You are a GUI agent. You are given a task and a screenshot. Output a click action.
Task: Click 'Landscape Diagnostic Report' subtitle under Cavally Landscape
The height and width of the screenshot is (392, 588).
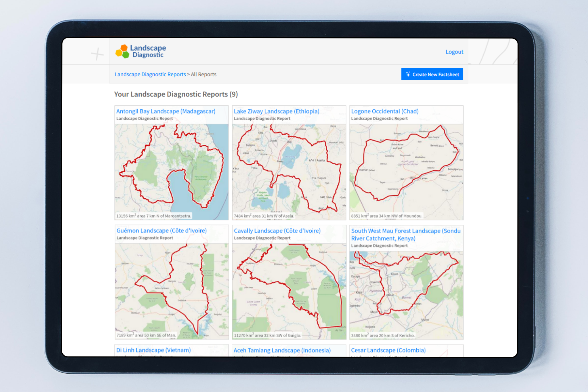262,238
